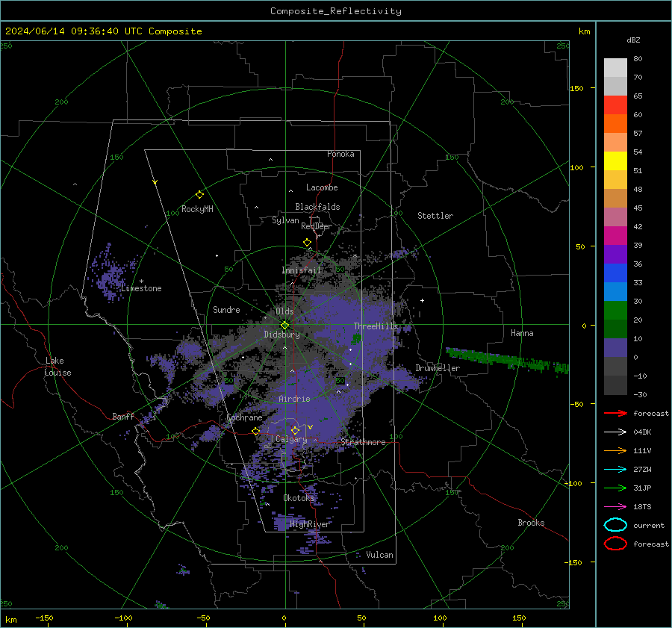This screenshot has height=628, width=672.
Task: Click the 80 dBZ light gray swatch
Action: tap(615, 67)
